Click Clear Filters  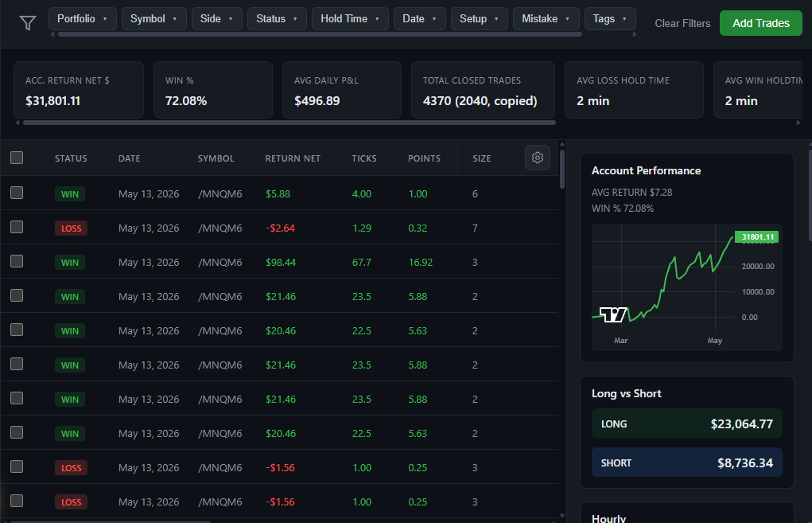682,23
